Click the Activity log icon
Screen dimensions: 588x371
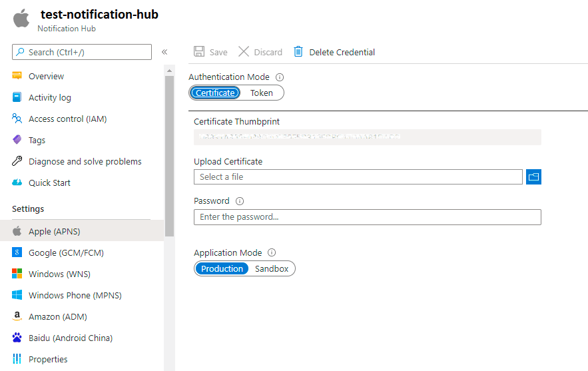point(17,97)
